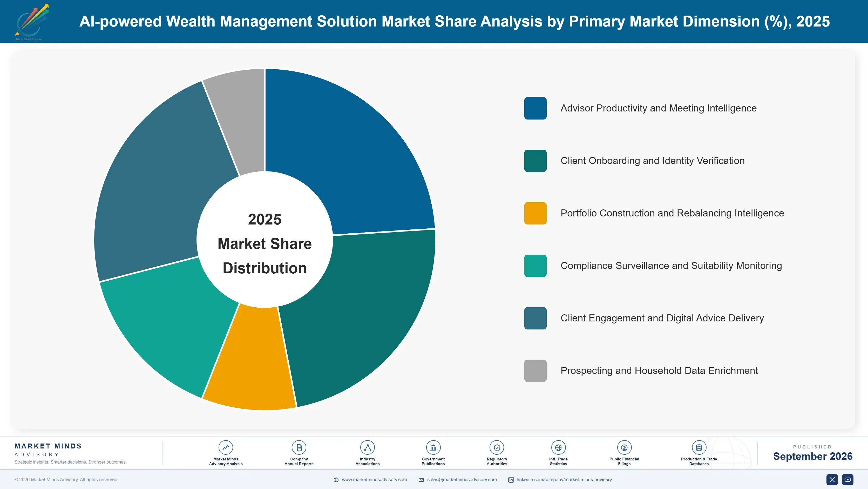The height and width of the screenshot is (489, 868).
Task: Click the Client Onboarding legend dark green swatch
Action: click(x=535, y=161)
